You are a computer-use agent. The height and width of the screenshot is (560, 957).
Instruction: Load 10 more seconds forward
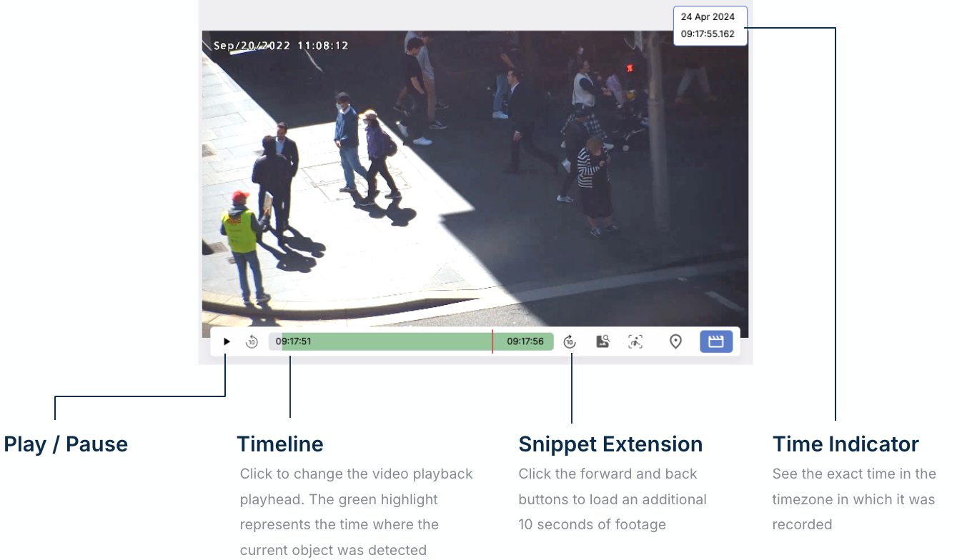[x=570, y=342]
